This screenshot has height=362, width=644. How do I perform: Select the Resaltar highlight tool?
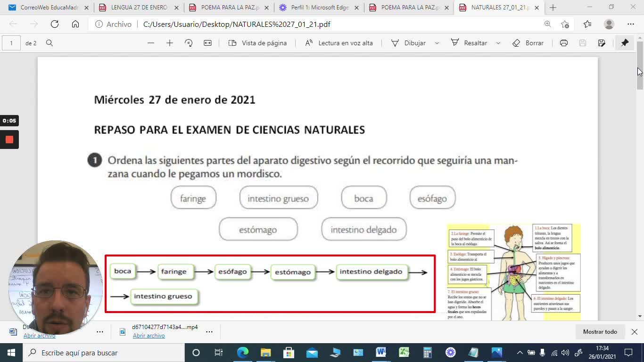[x=469, y=43]
